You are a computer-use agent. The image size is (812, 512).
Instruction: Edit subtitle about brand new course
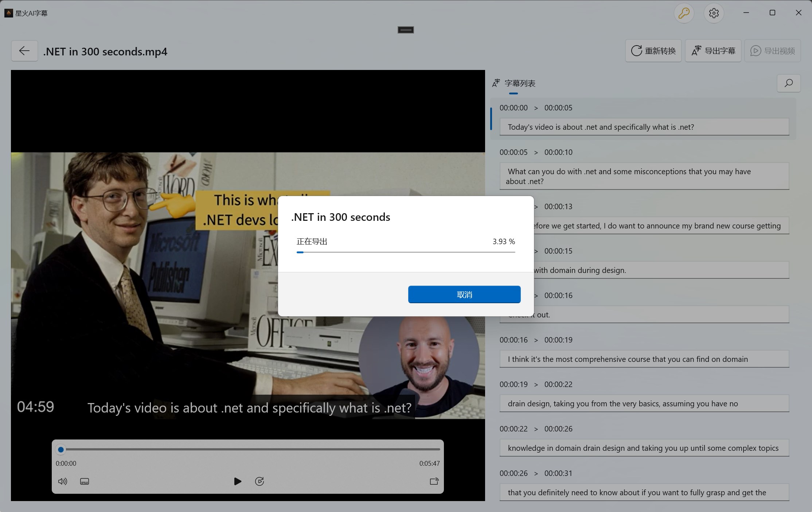[661, 226]
